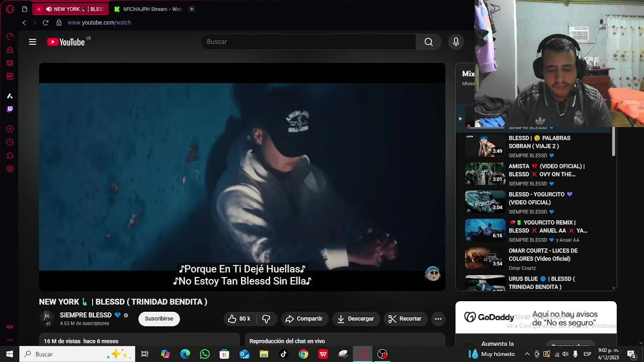Open more actions three-dot menu
644x362 pixels.
click(x=438, y=319)
